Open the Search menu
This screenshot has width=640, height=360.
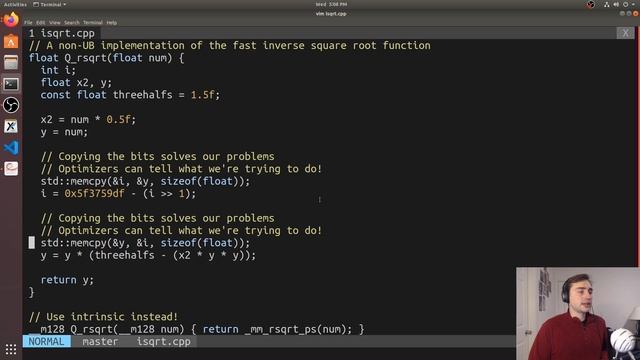[x=71, y=23]
